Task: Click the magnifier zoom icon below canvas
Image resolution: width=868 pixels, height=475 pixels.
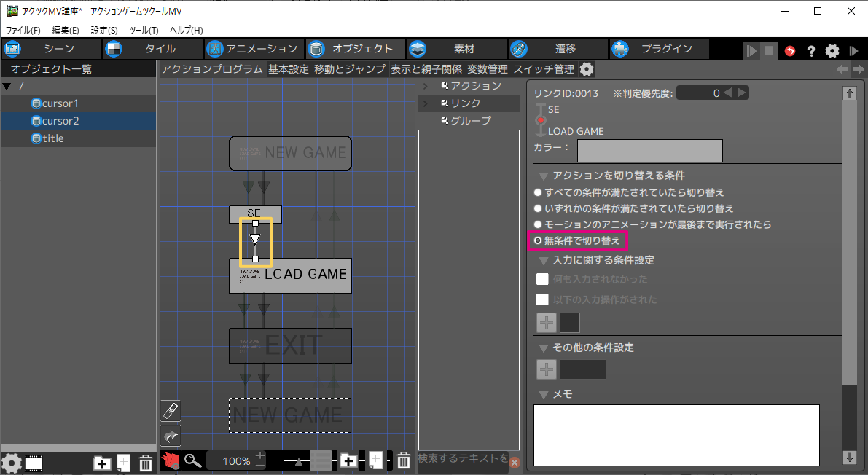Action: tap(192, 460)
